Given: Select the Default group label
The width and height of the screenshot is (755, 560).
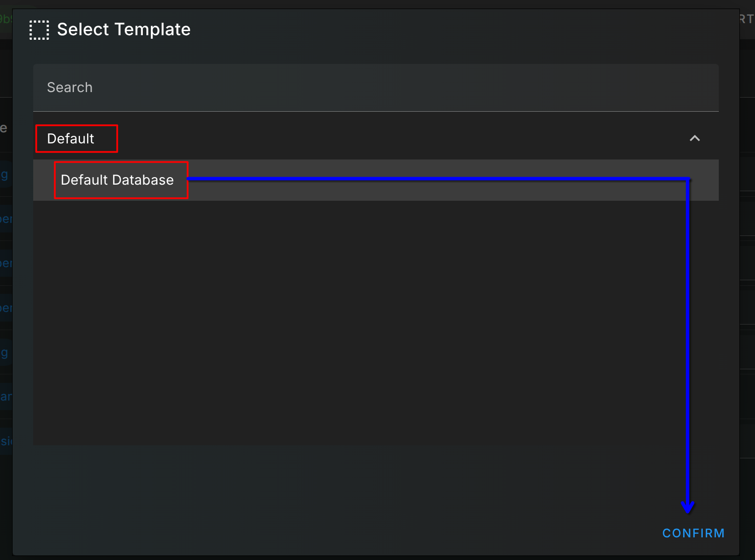Looking at the screenshot, I should 70,139.
